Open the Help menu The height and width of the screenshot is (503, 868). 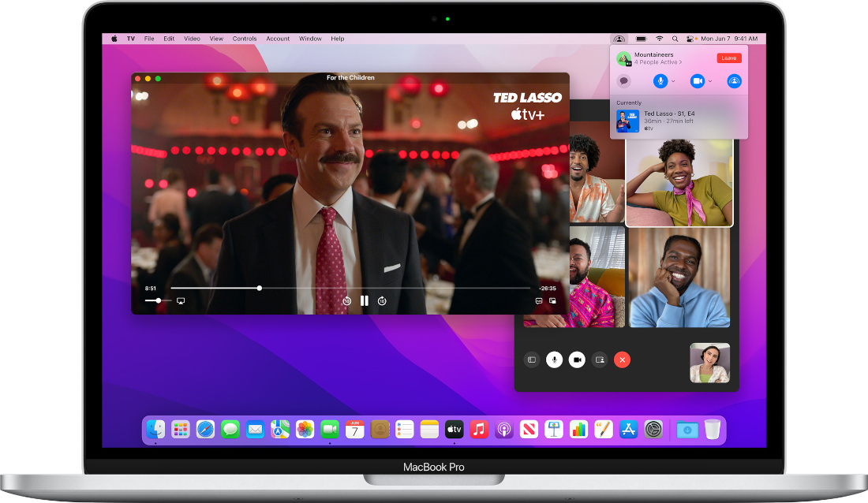point(338,39)
